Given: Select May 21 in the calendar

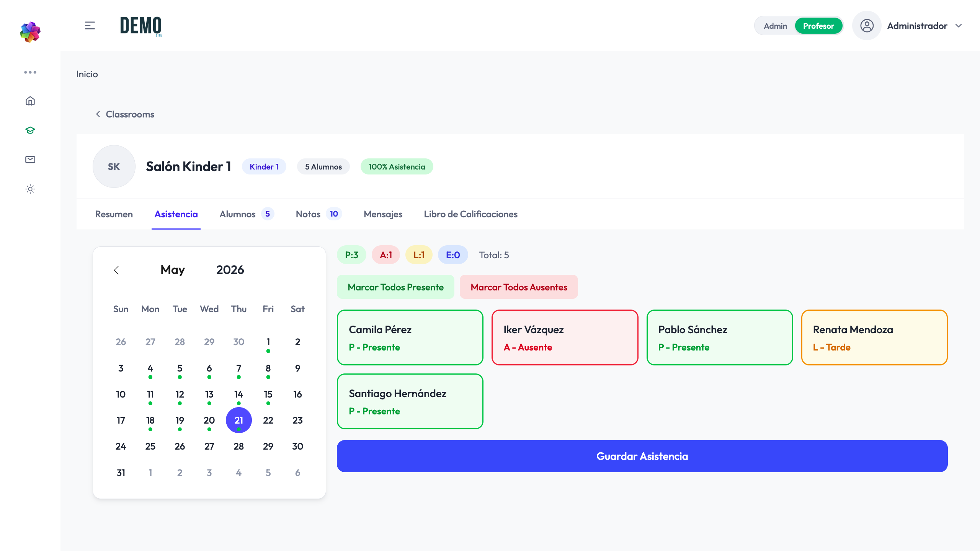Looking at the screenshot, I should coord(238,421).
